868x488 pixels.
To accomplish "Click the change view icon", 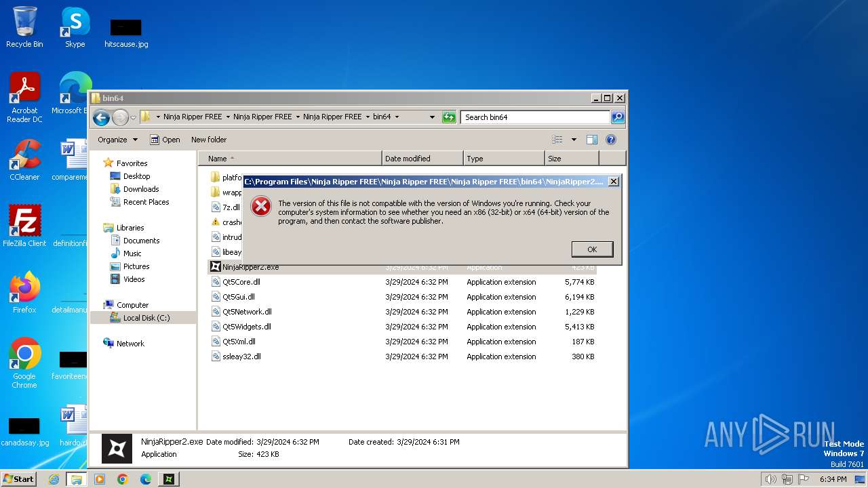I will (557, 140).
